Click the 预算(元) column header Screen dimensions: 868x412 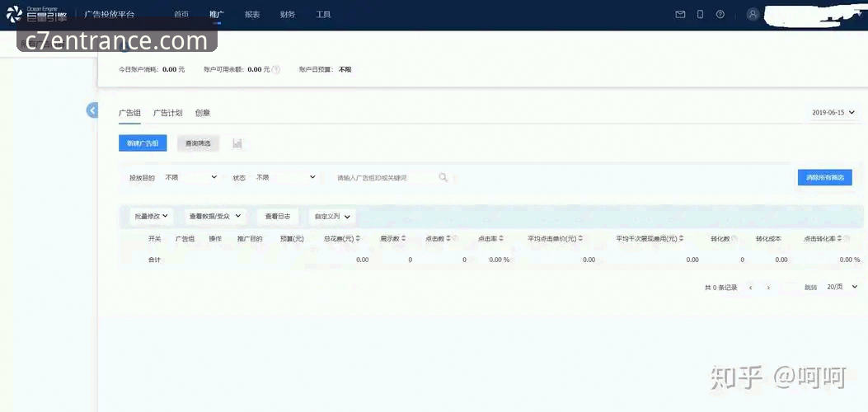pyautogui.click(x=293, y=239)
